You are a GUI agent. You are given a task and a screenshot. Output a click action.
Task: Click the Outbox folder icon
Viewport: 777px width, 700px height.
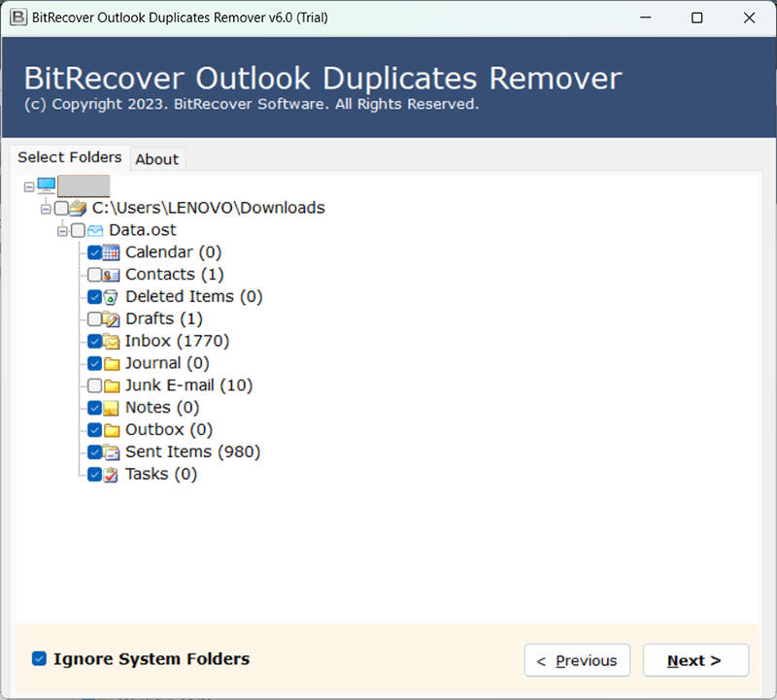click(112, 430)
